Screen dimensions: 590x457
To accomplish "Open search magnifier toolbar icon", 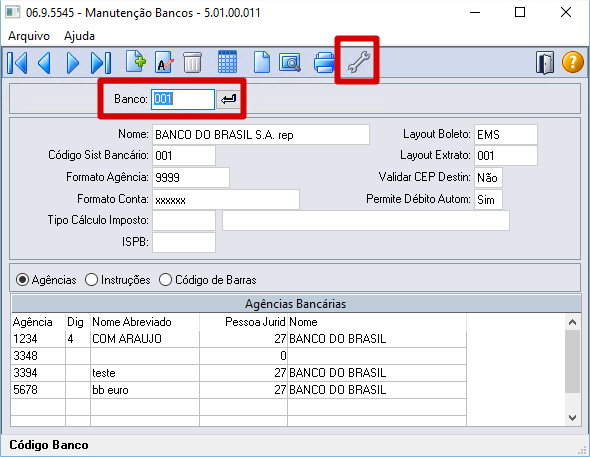I will click(x=290, y=62).
